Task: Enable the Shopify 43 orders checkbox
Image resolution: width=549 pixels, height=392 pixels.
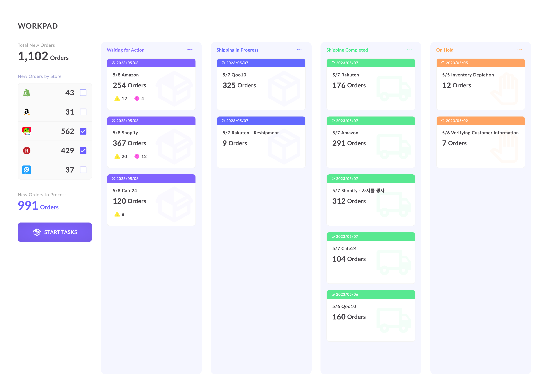Action: 83,93
